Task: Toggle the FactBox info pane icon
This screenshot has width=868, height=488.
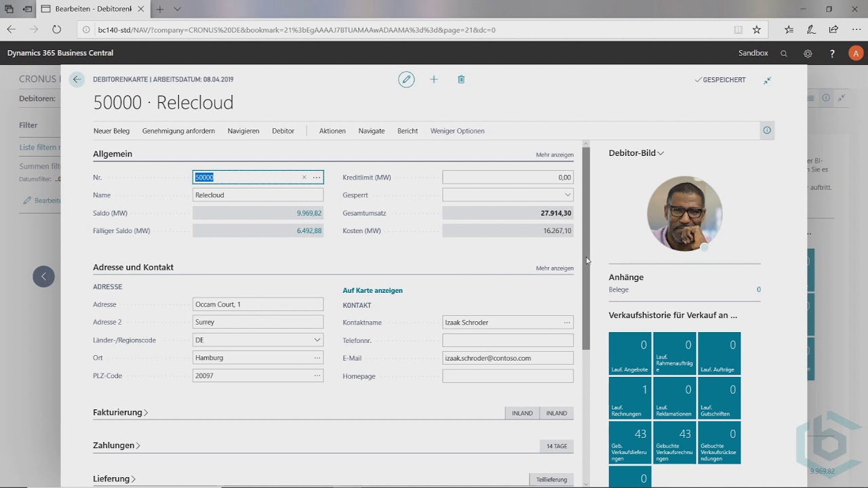Action: coord(767,131)
